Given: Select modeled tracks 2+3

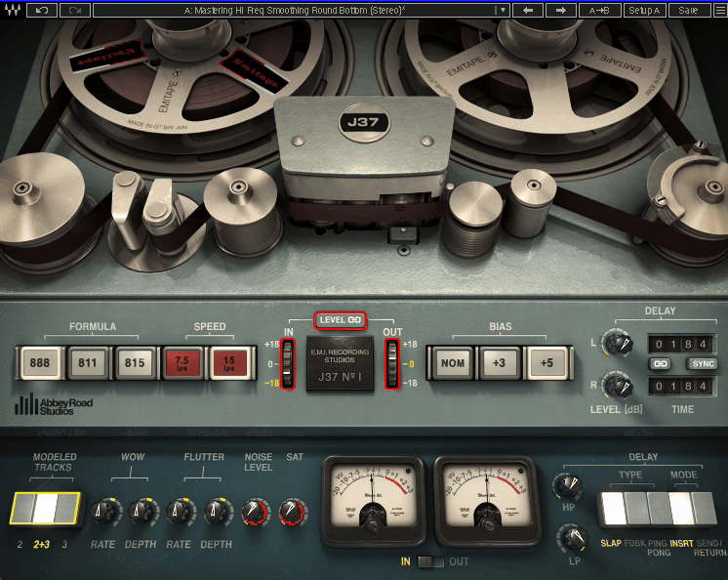Looking at the screenshot, I should (x=46, y=509).
